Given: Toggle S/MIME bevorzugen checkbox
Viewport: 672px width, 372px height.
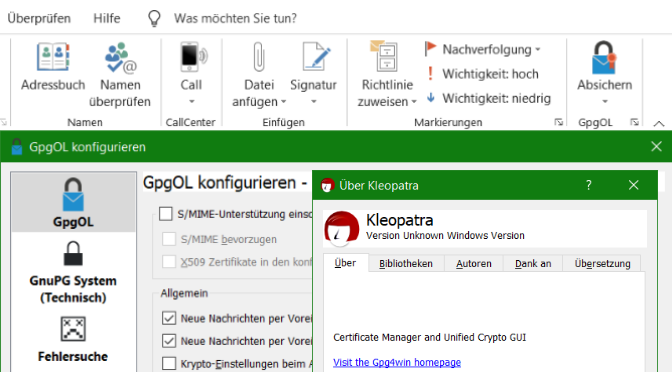Looking at the screenshot, I should click(169, 239).
